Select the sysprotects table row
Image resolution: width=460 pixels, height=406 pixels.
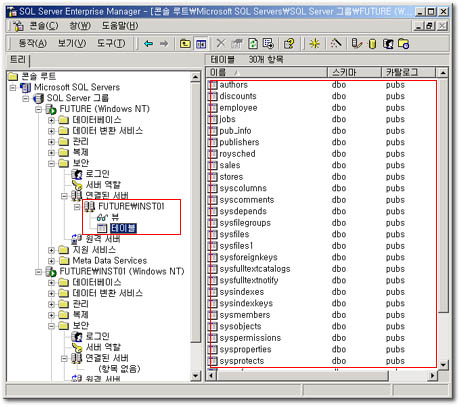tap(322, 361)
